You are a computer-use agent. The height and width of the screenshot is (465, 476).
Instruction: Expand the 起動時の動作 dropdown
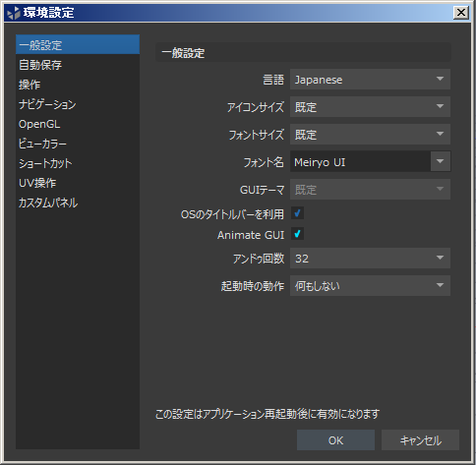tap(370, 286)
